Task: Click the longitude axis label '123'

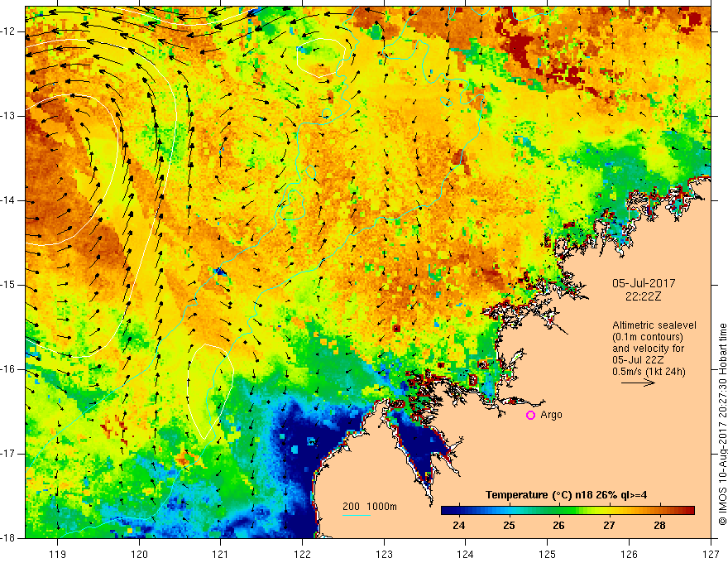Action: click(x=384, y=554)
